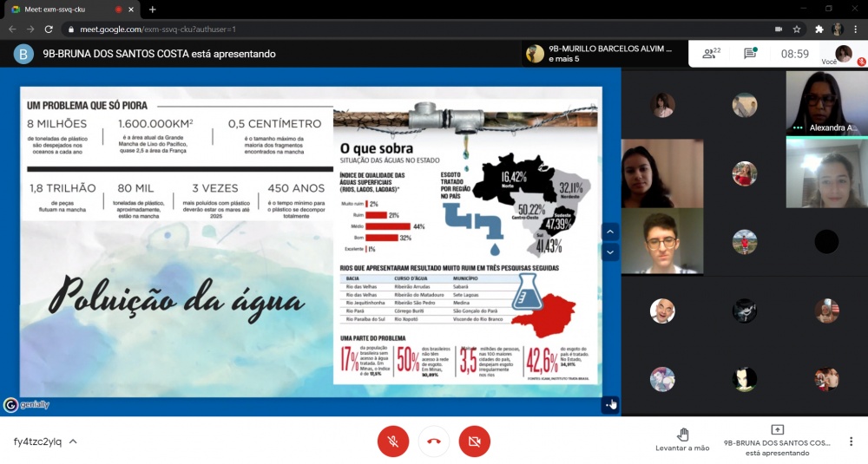Screen dimensions: 868x464
Task: Open the camera permission icon in address bar
Action: [779, 29]
